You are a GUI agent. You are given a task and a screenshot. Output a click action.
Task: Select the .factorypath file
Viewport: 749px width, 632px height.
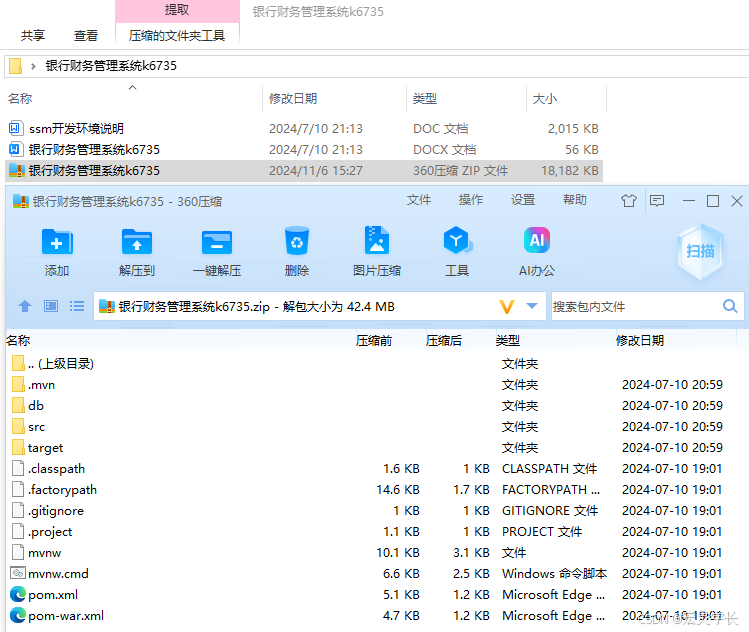tap(63, 490)
